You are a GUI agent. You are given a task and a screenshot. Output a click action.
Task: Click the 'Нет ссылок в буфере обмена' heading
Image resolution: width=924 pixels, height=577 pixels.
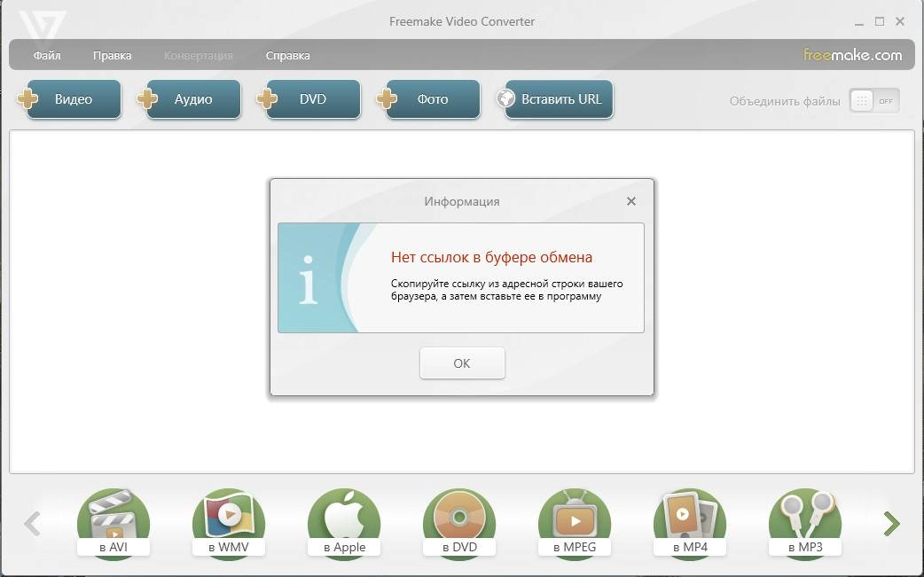click(x=491, y=257)
